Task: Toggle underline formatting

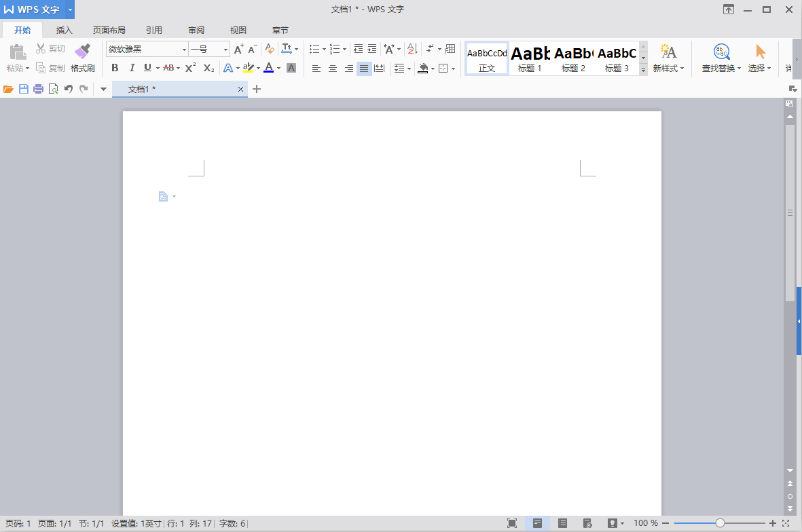Action: point(148,67)
